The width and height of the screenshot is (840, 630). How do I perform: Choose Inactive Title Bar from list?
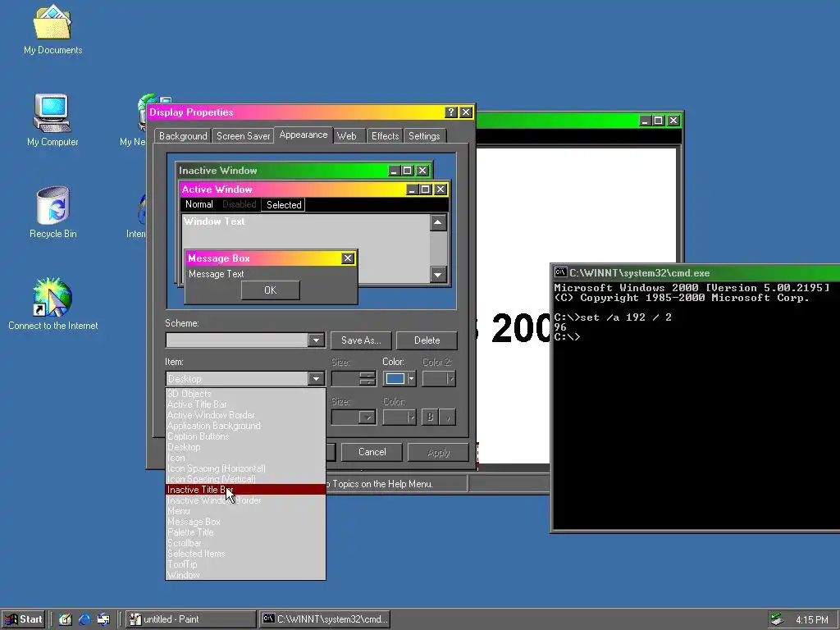tap(245, 490)
